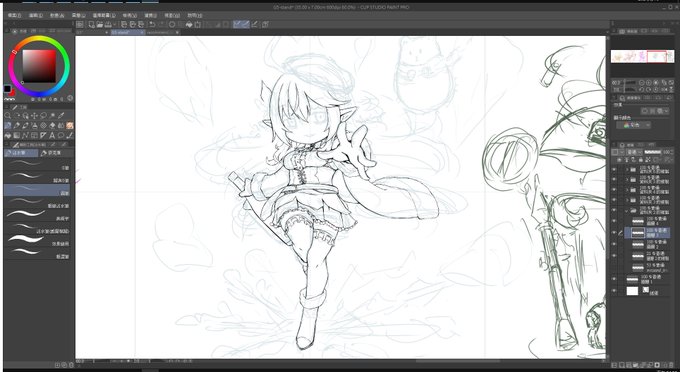Select the Pencil tool
The height and width of the screenshot is (372, 680).
(x=17, y=126)
